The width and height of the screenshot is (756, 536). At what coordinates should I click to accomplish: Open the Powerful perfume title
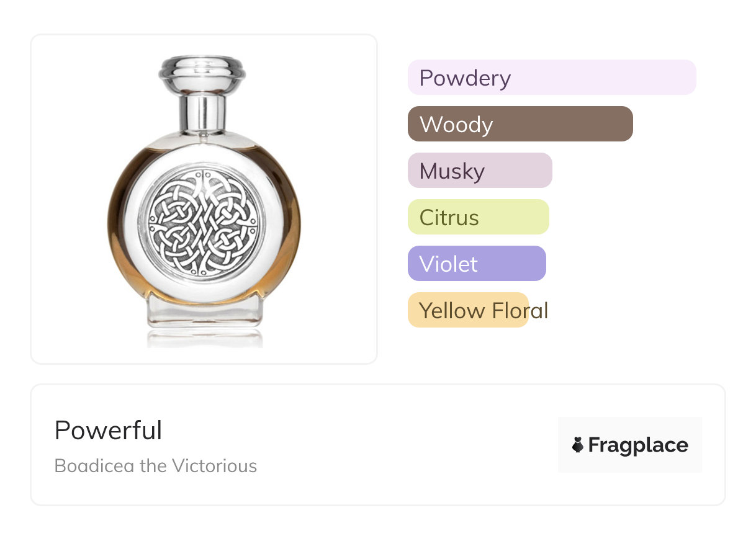point(108,431)
